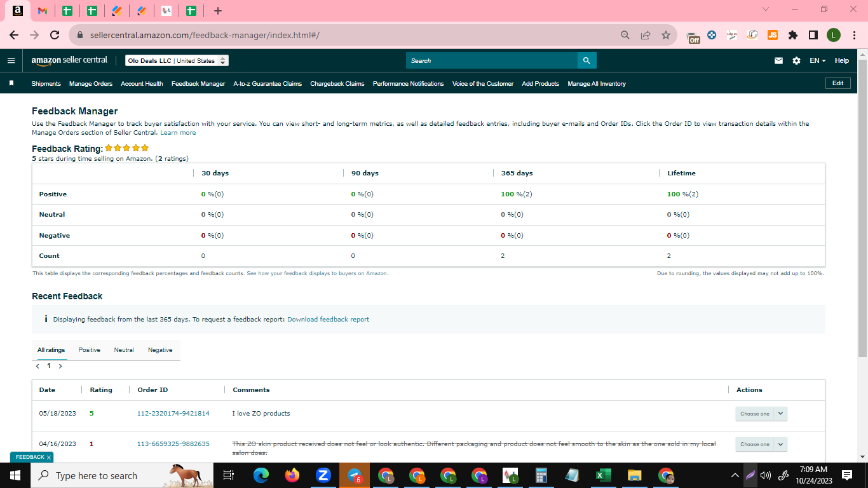Click the Learn more link
868x488 pixels.
click(178, 133)
